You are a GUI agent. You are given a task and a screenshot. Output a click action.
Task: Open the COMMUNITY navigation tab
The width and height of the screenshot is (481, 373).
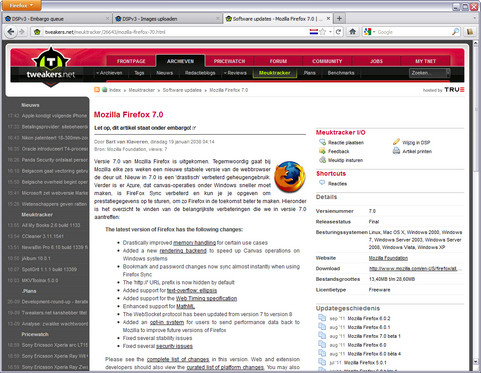point(327,61)
